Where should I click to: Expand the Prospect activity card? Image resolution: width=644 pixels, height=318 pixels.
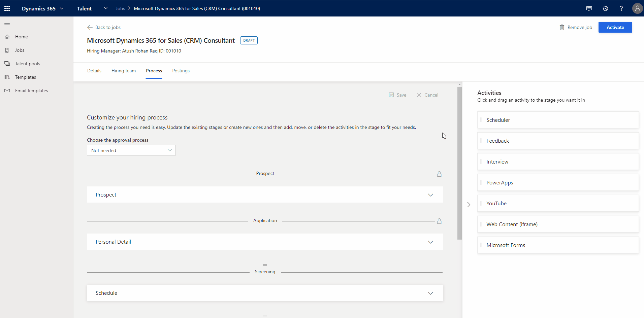430,195
